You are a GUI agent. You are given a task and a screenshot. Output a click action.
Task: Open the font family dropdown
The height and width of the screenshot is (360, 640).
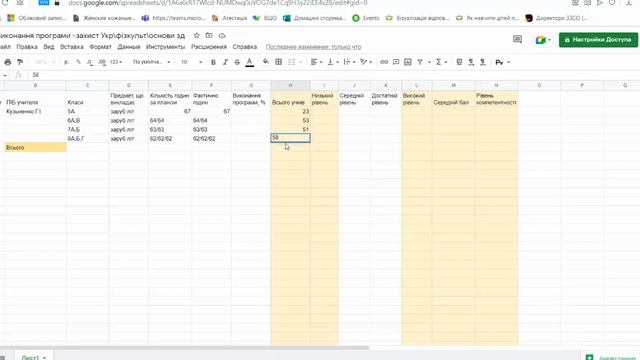pyautogui.click(x=151, y=62)
